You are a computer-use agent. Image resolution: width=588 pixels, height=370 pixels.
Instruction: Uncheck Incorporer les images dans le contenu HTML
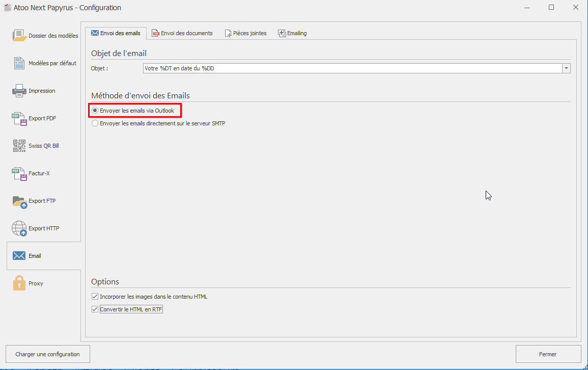click(95, 297)
